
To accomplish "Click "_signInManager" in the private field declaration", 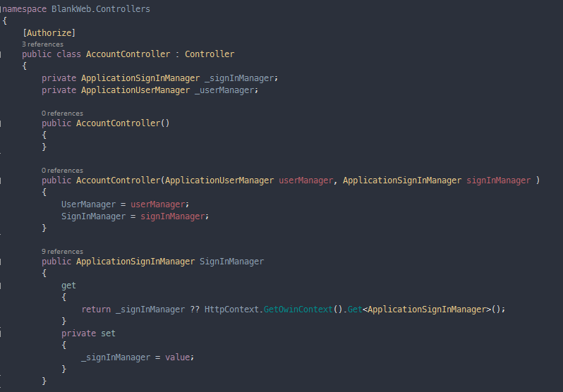I will point(239,78).
